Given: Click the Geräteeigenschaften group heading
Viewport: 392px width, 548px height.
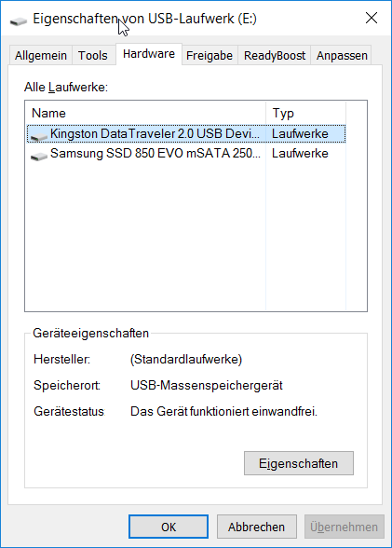Looking at the screenshot, I should 90,334.
